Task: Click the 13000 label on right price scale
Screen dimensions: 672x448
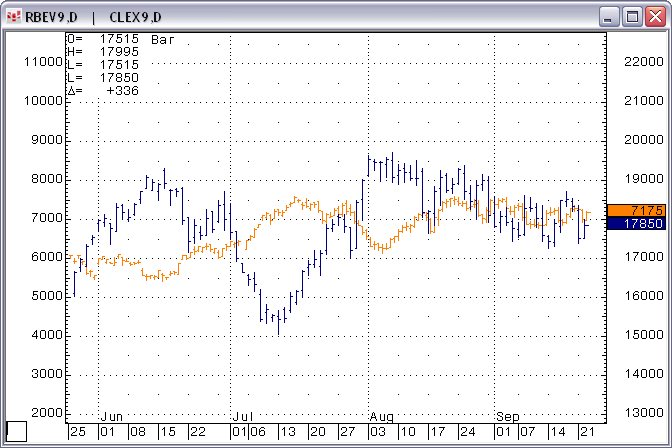Action: click(x=642, y=413)
